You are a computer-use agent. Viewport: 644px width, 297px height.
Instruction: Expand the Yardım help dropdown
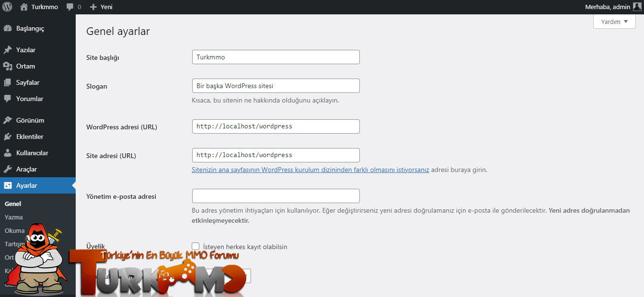pos(614,22)
